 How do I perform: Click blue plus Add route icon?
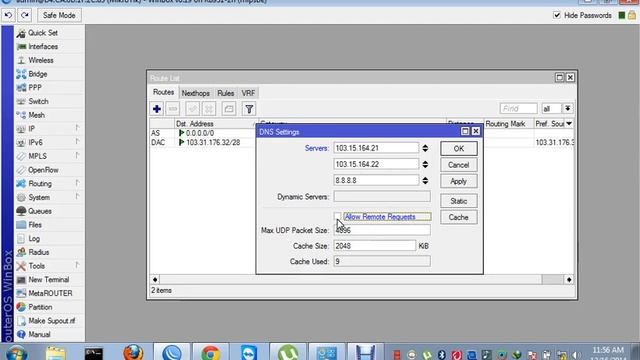(x=157, y=109)
